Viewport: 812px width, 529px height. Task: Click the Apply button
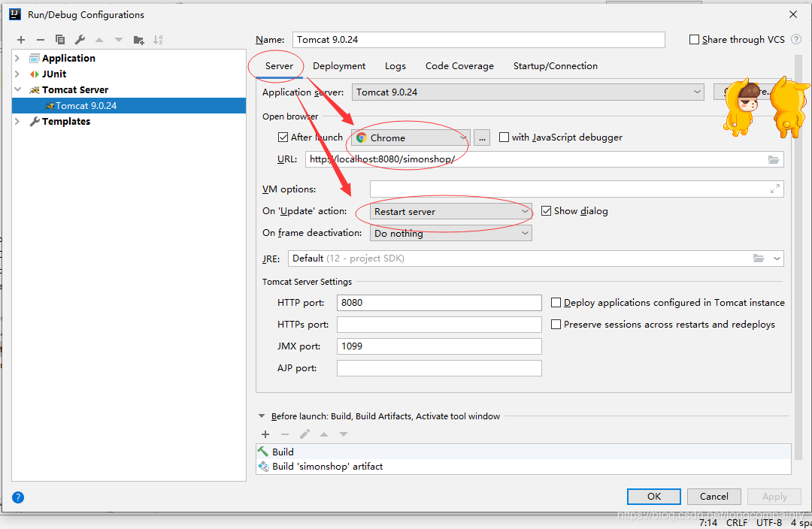(x=774, y=497)
